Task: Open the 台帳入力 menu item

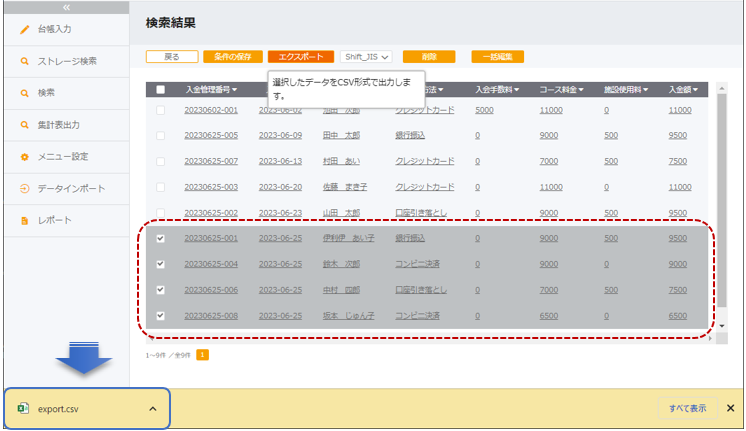Action: 67,29
